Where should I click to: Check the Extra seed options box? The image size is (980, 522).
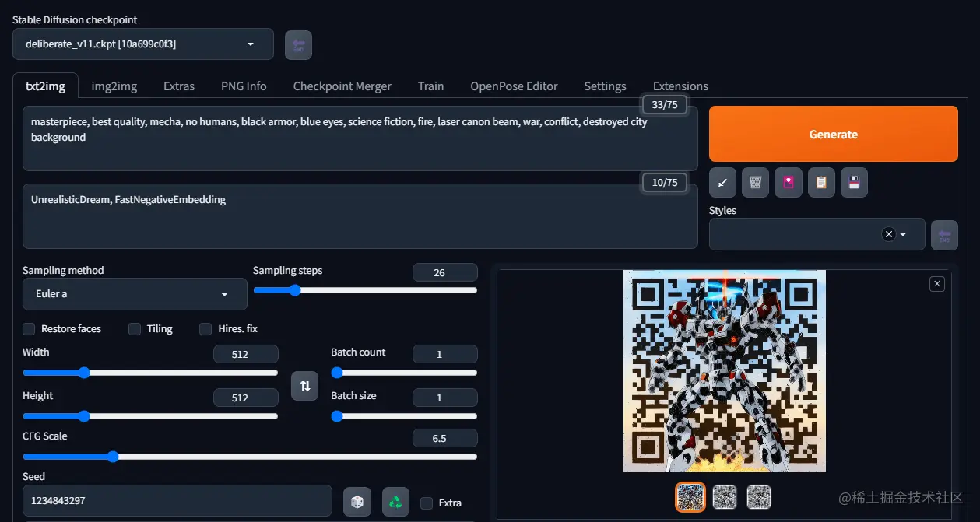tap(427, 503)
